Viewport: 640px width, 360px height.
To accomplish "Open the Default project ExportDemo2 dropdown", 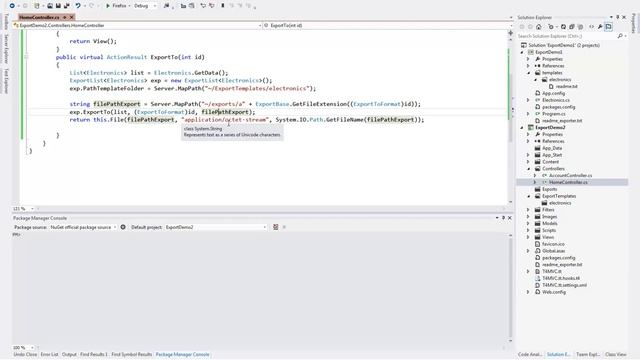I will [x=216, y=227].
